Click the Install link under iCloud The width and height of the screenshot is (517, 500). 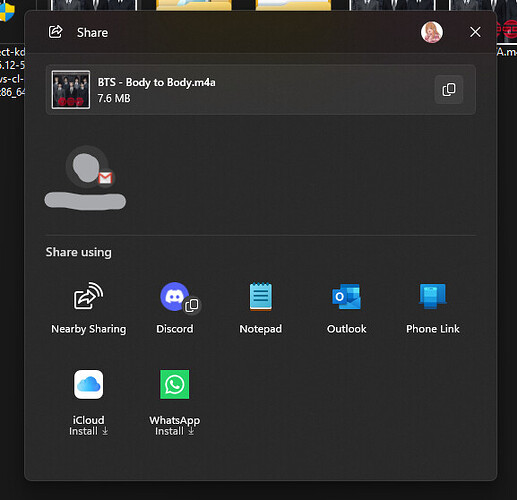pyautogui.click(x=88, y=431)
